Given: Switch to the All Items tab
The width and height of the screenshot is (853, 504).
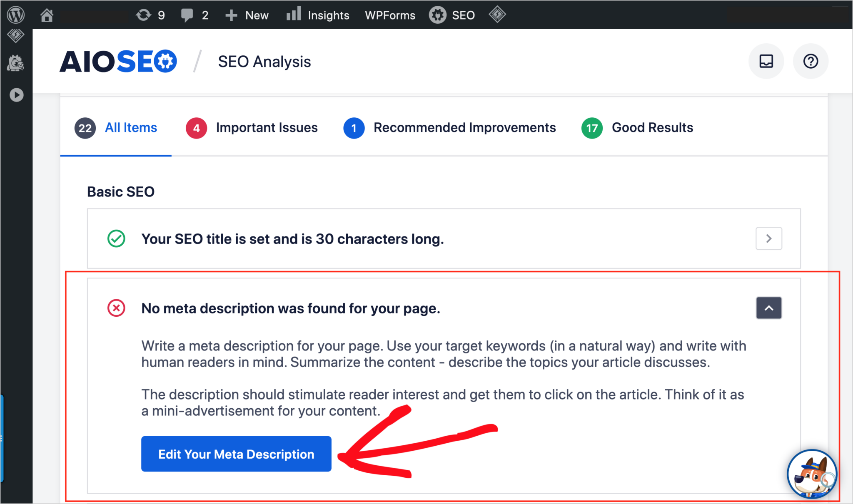Looking at the screenshot, I should (x=116, y=127).
